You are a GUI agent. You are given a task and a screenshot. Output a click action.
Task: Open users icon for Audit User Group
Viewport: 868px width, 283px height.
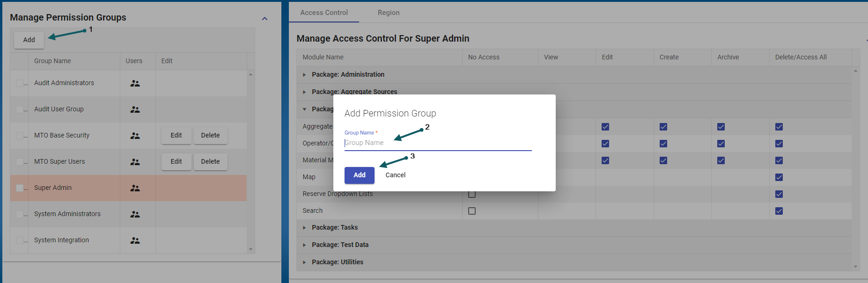(135, 109)
